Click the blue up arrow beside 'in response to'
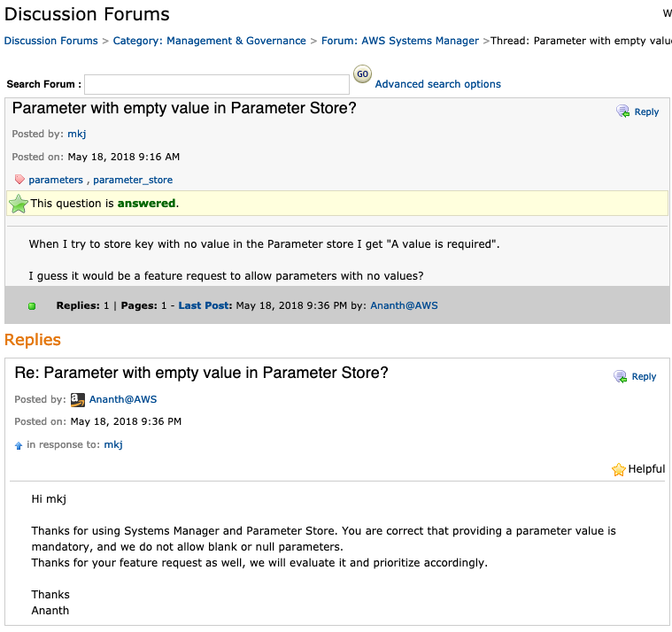672x632 pixels. point(19,445)
